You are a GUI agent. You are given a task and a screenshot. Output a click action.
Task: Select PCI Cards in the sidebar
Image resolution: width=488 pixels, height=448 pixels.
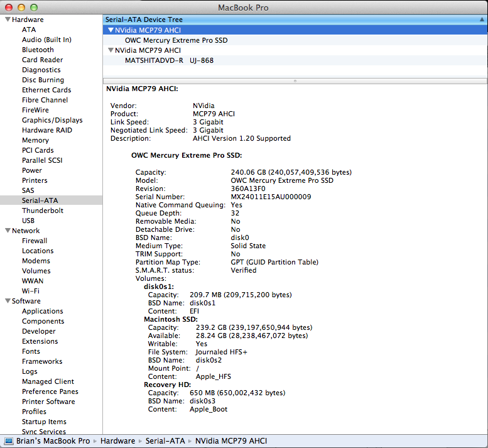click(x=38, y=150)
